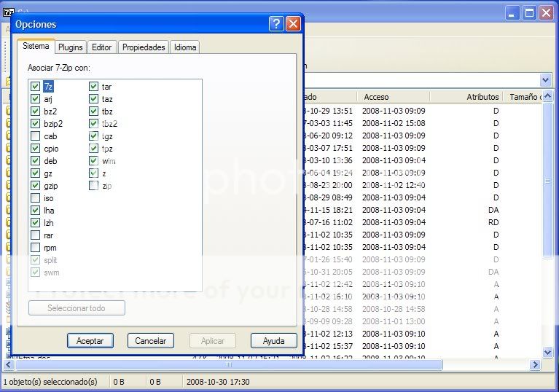Toggle the lzh checkbox

(35, 223)
